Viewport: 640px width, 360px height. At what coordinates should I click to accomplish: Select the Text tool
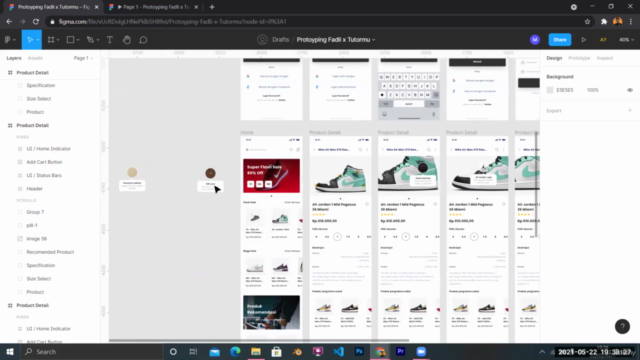pos(110,40)
